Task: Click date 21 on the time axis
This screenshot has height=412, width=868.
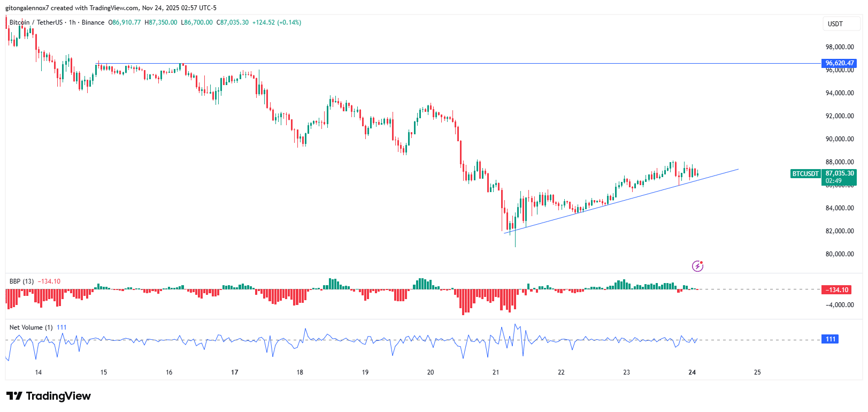Action: [496, 372]
